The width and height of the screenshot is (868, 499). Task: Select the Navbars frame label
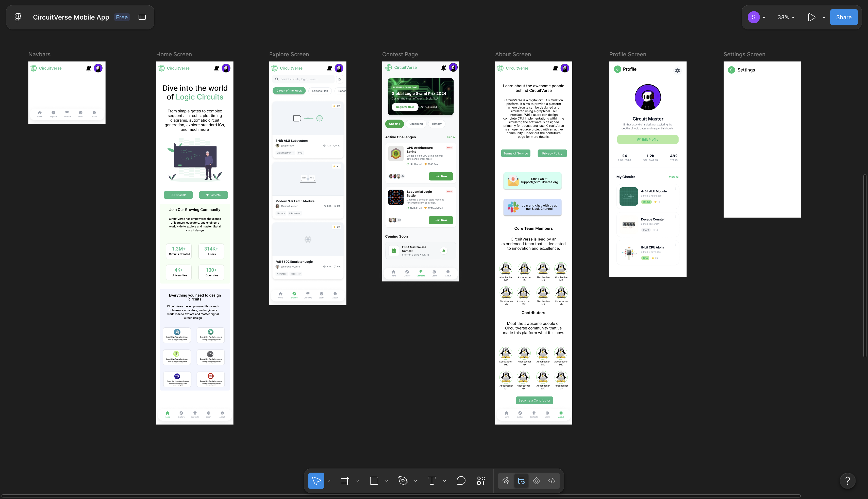tap(39, 55)
